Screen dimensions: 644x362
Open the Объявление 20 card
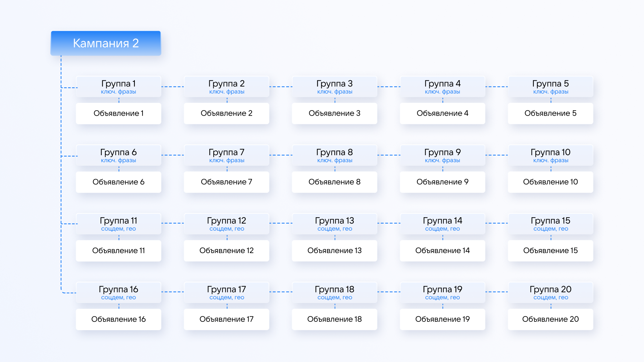[550, 319]
